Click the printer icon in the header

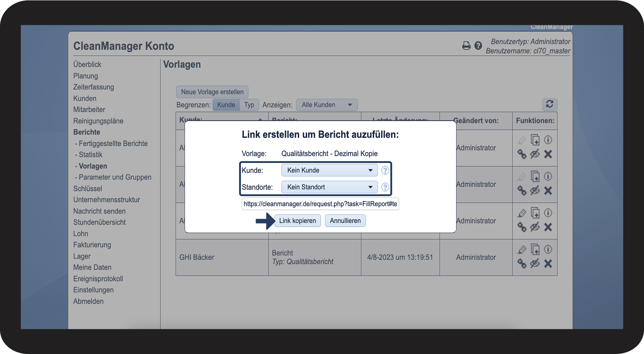tap(466, 46)
